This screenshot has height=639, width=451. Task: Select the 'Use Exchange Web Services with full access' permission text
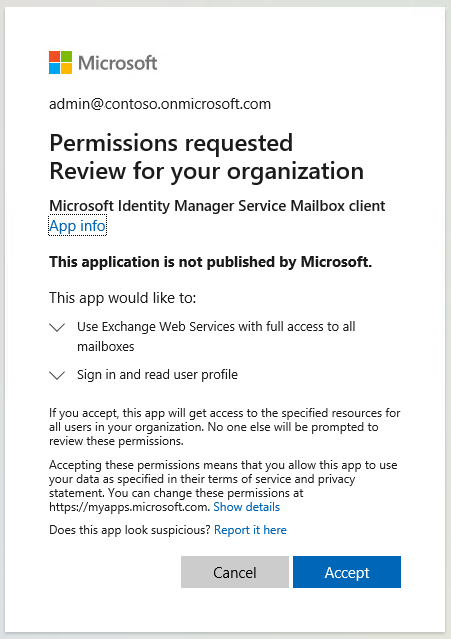[216, 336]
